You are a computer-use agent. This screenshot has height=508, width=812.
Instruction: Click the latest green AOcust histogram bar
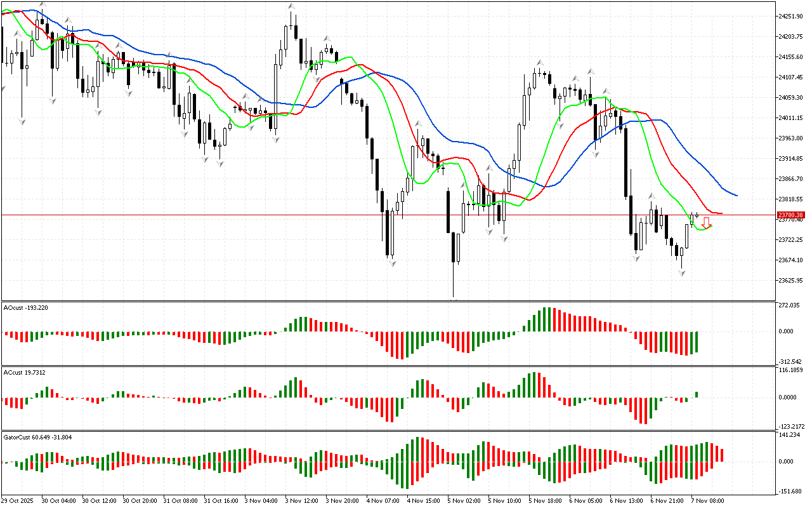696,342
